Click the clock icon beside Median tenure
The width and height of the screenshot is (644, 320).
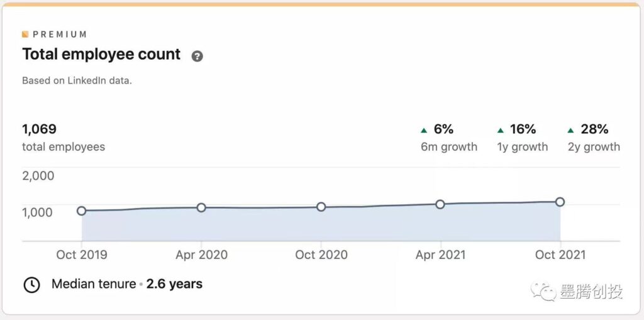[31, 285]
